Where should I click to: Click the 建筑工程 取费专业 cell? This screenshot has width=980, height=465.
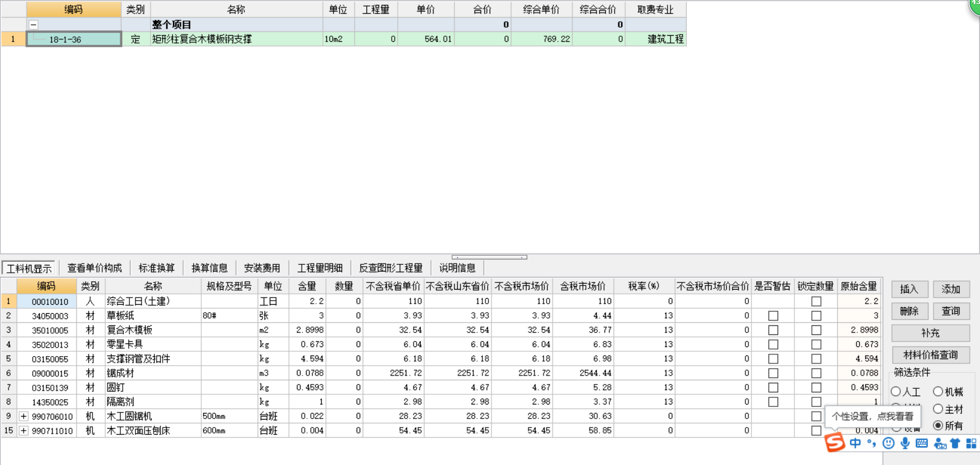coord(656,39)
